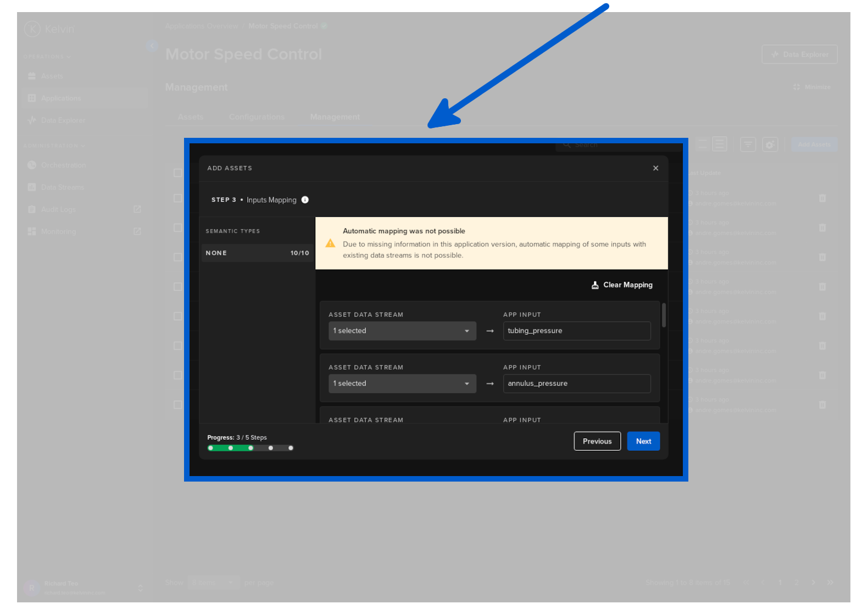The width and height of the screenshot is (868, 615).
Task: Open the table settings gear icon
Action: (x=770, y=144)
